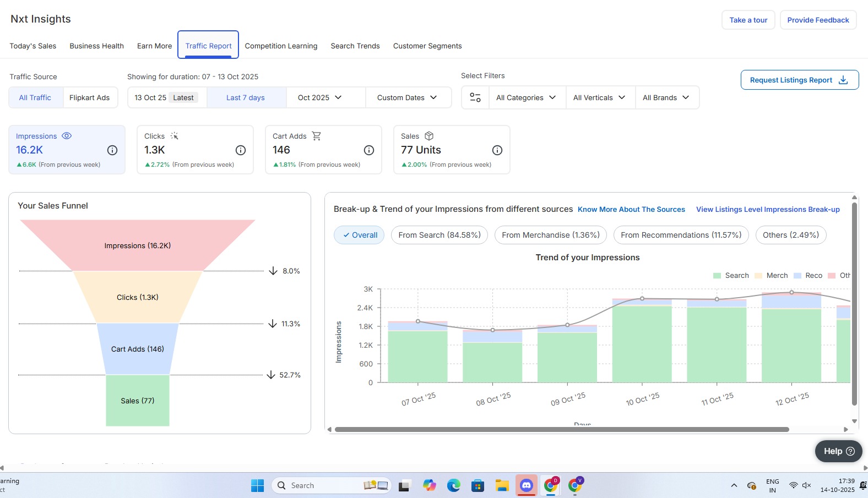Select the From Search (84.58%) chip
Viewport: 868px width, 498px height.
point(439,235)
